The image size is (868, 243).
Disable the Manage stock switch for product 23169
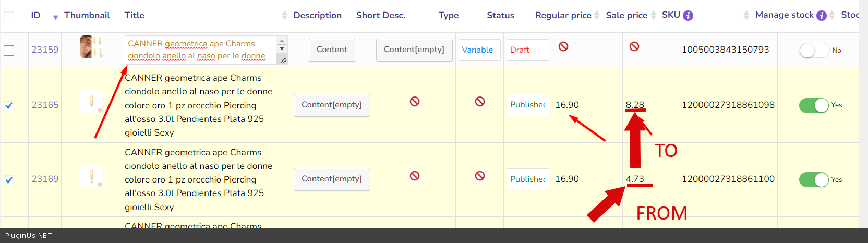pos(814,179)
